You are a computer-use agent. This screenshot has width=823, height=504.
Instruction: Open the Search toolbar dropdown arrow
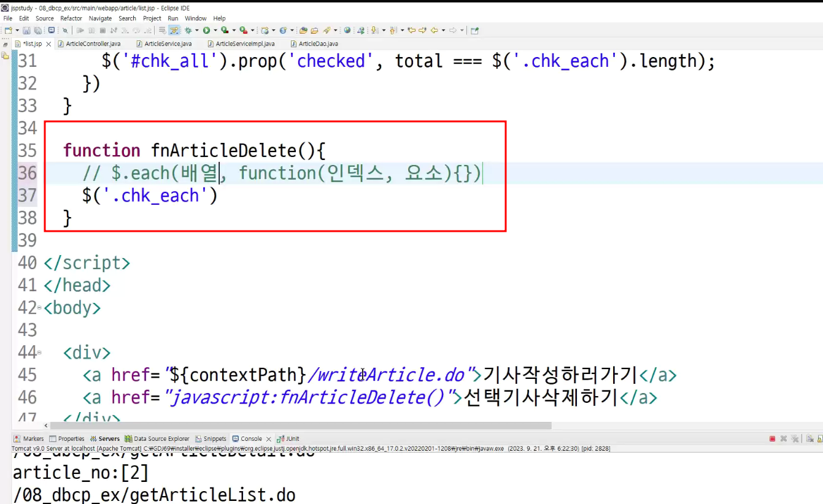(x=336, y=30)
